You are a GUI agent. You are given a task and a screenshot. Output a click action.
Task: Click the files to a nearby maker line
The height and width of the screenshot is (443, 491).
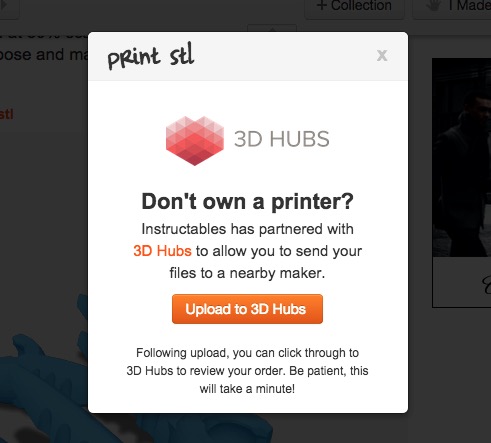point(247,273)
